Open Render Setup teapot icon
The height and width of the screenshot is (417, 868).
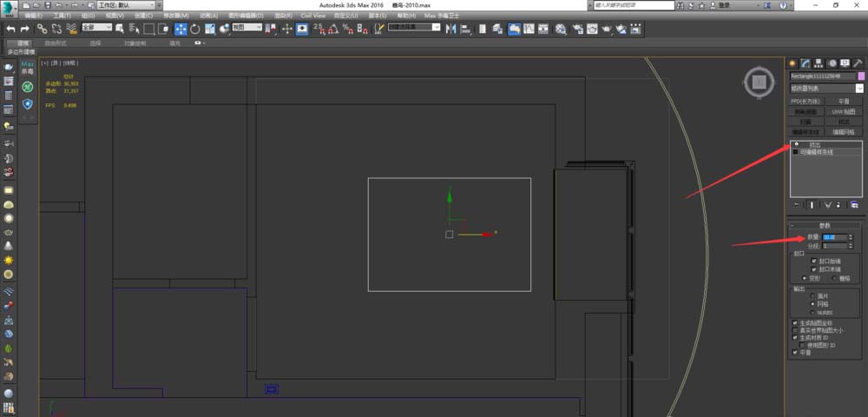coord(577,29)
